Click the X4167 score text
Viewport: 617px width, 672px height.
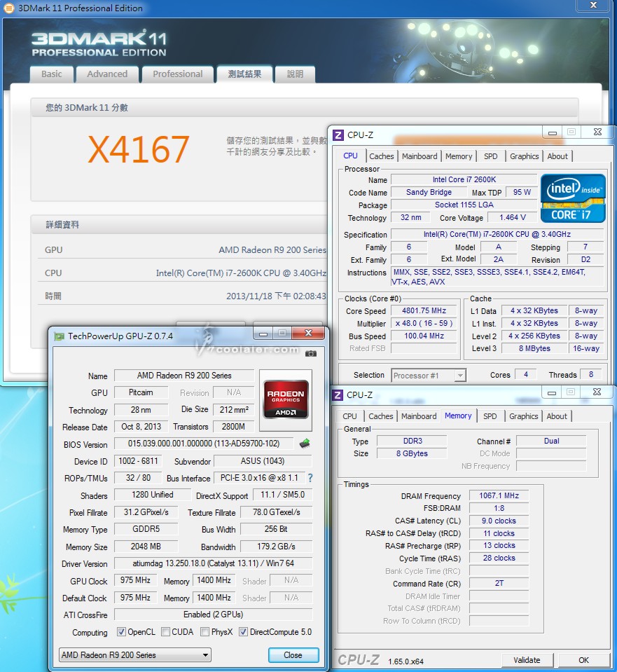click(139, 149)
